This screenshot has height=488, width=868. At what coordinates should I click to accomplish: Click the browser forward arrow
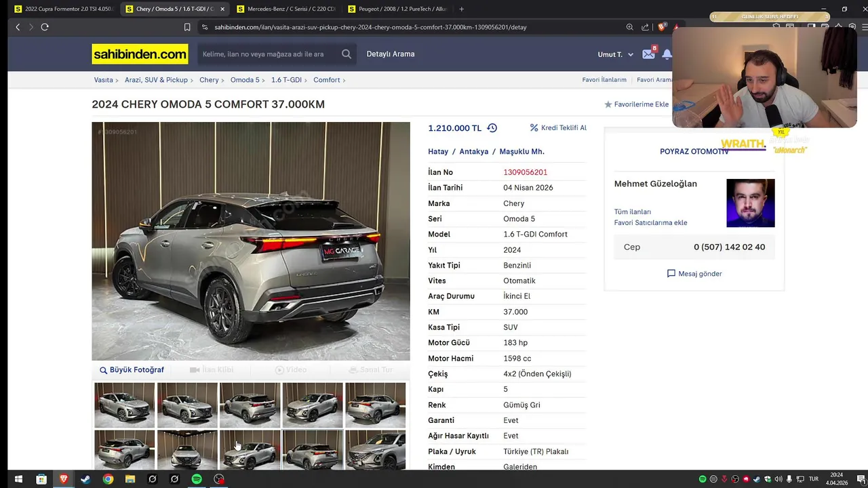(31, 27)
